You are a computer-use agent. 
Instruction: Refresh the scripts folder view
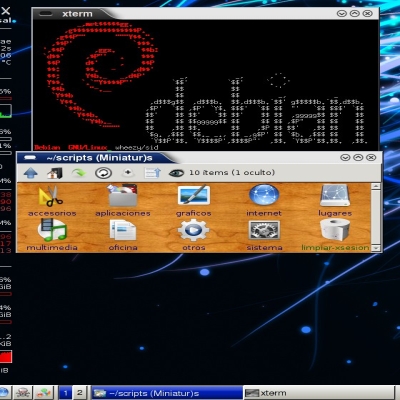pyautogui.click(x=103, y=173)
